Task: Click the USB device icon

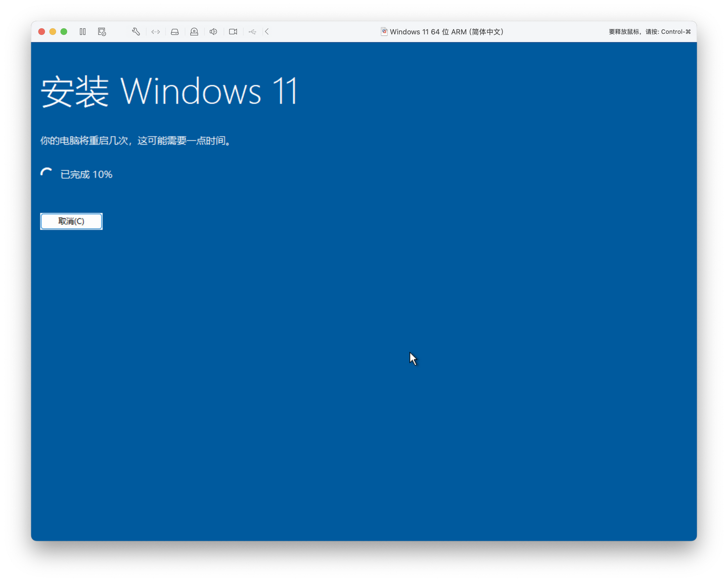Action: pyautogui.click(x=252, y=32)
